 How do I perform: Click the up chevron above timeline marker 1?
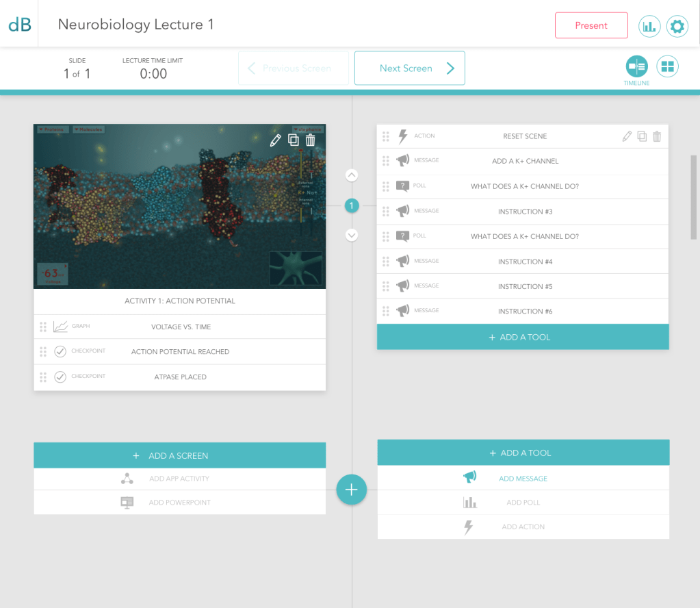coord(352,175)
